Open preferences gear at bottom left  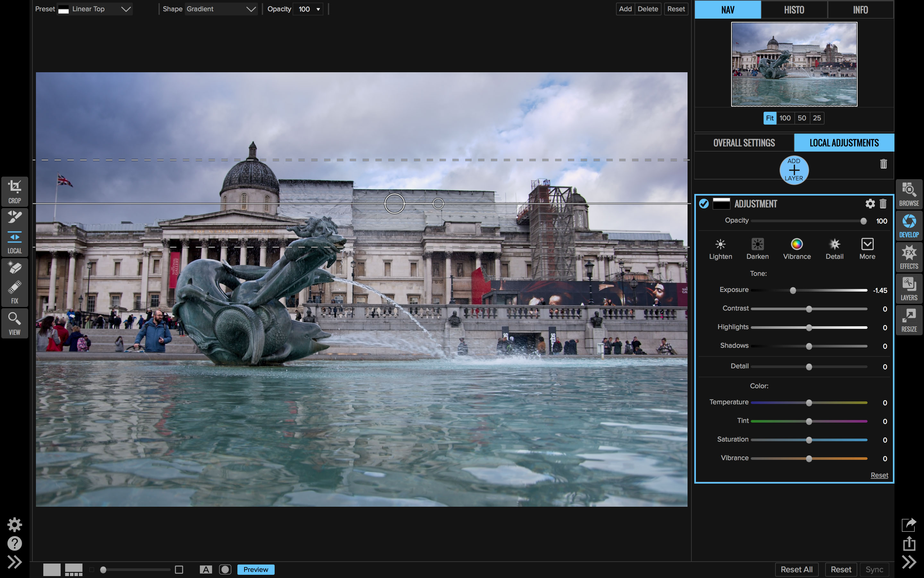click(14, 525)
